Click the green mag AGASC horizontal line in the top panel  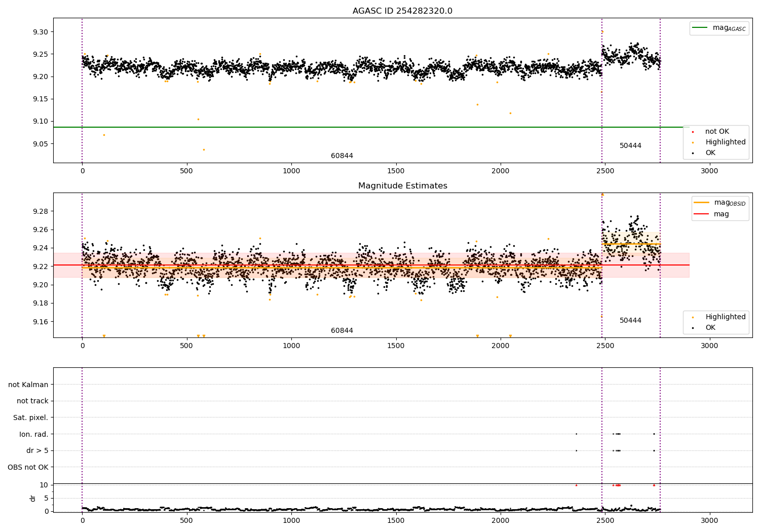(x=371, y=127)
